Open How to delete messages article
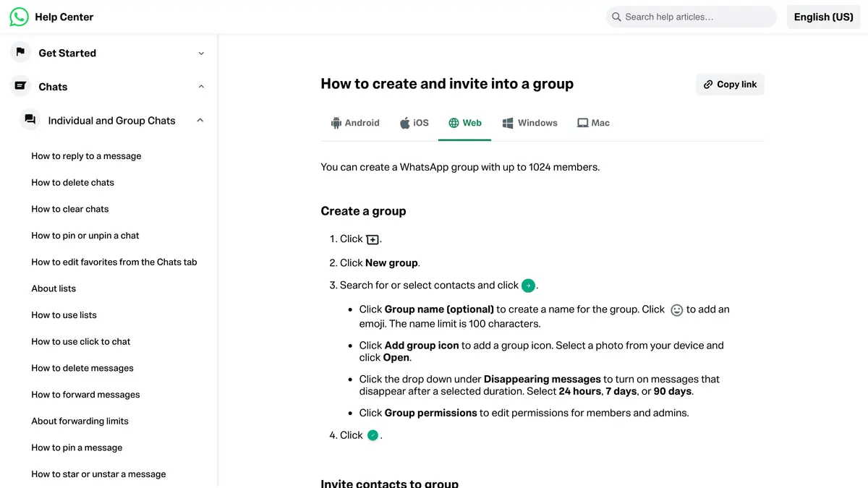Viewport: 868px width, 488px height. (x=82, y=368)
